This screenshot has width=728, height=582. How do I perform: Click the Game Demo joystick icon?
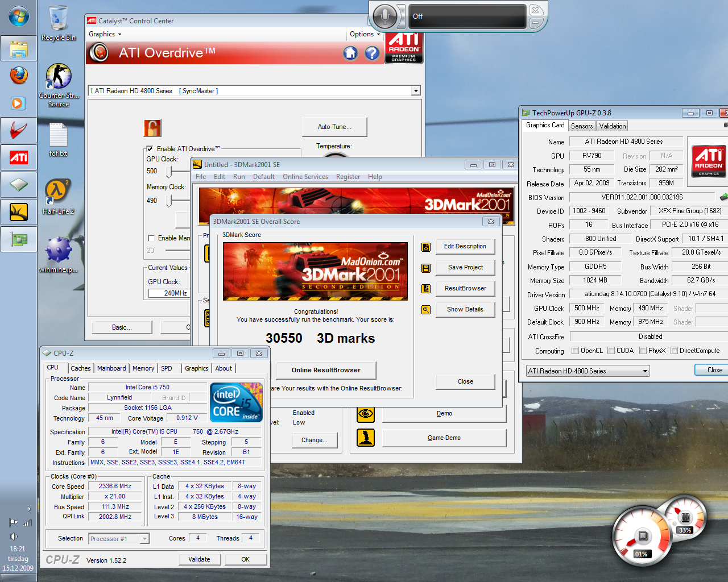(366, 438)
